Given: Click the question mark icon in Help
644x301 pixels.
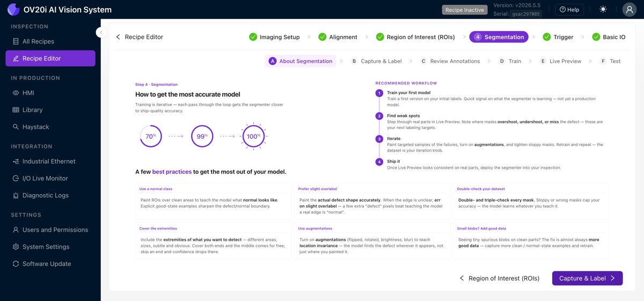Looking at the screenshot, I should tap(562, 10).
